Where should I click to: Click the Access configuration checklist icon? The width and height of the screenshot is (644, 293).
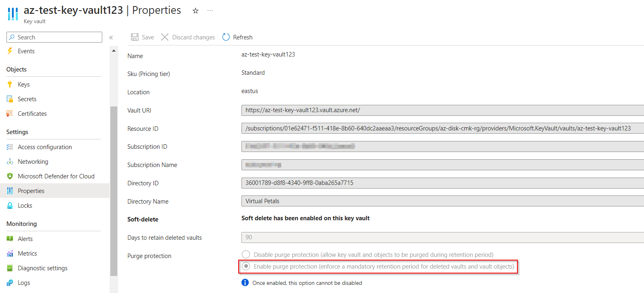tap(10, 147)
